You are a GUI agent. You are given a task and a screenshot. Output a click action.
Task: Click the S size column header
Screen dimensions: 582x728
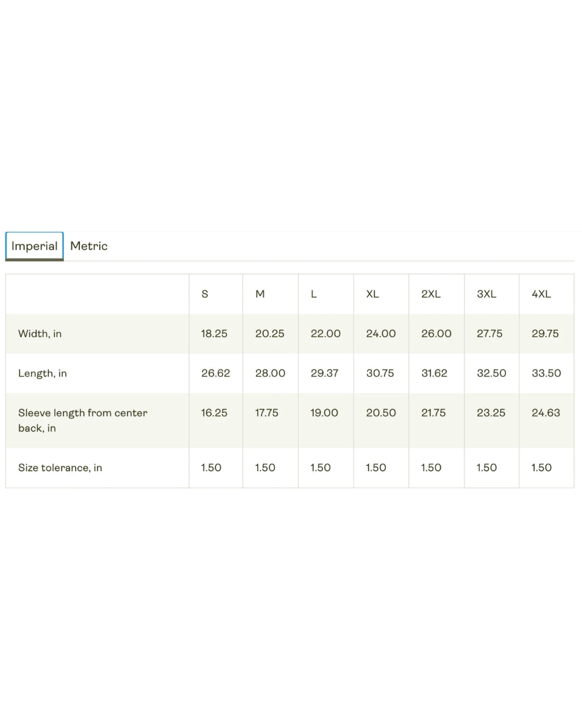click(205, 294)
